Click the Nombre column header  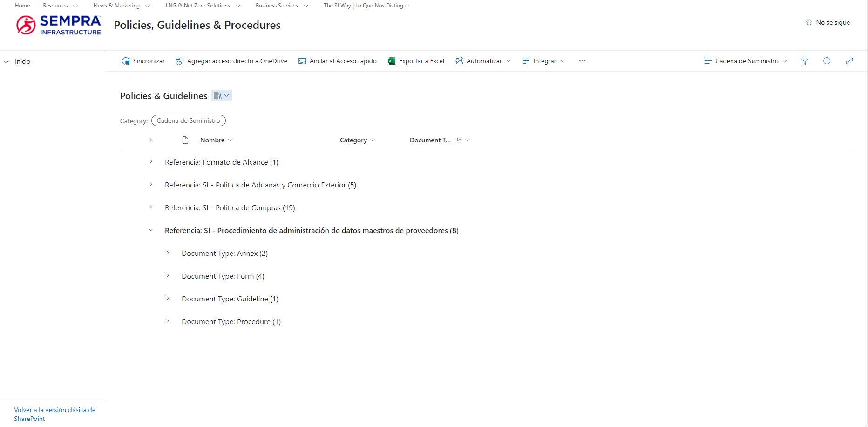(x=212, y=140)
